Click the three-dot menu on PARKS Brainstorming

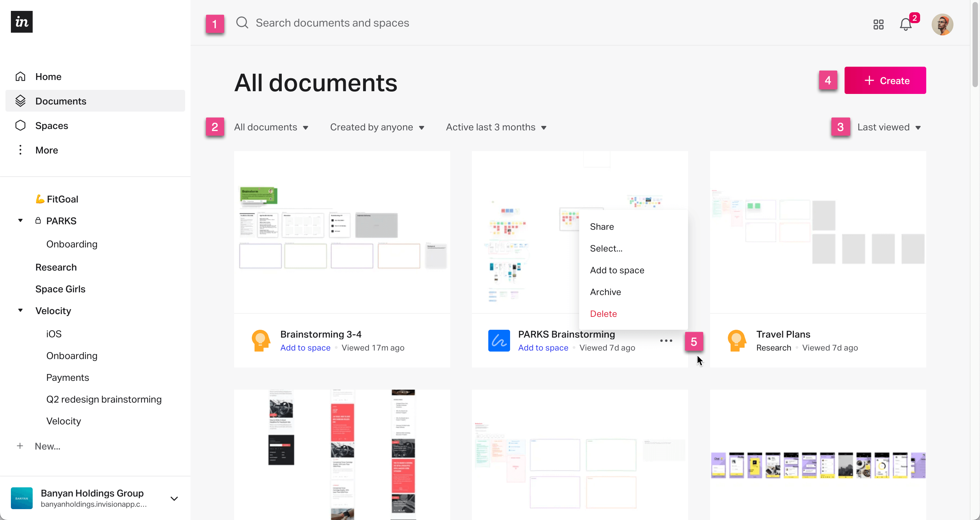(666, 340)
